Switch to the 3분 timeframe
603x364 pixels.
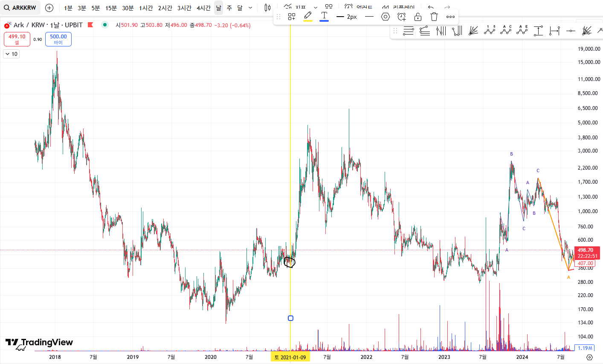coord(82,8)
